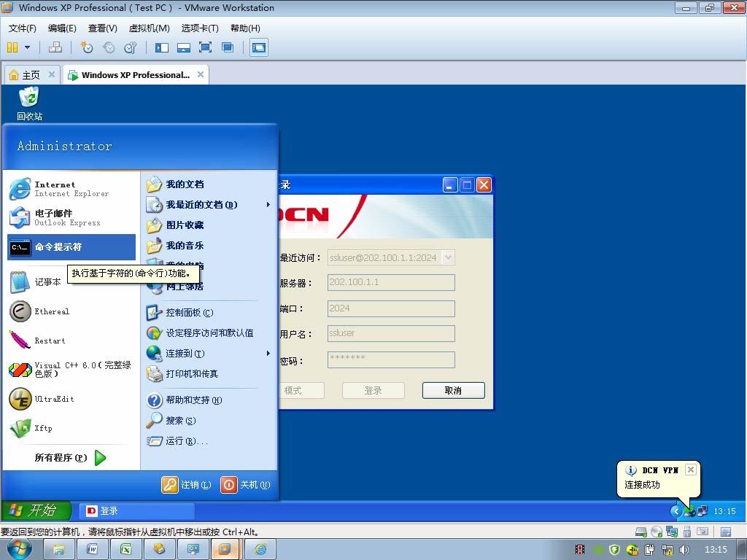The image size is (747, 560).
Task: Launch Outlook Express email
Action: click(x=71, y=217)
